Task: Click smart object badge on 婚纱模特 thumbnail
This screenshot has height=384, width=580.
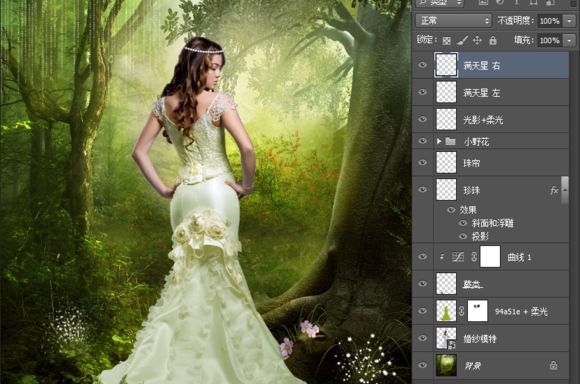Action: (x=452, y=345)
